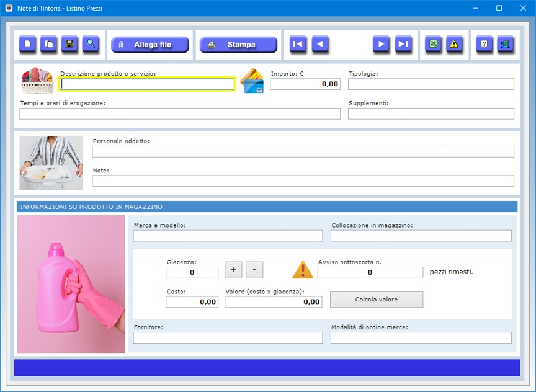Export to Excel using the spreadsheet icon
This screenshot has height=392, width=536.
pos(433,44)
